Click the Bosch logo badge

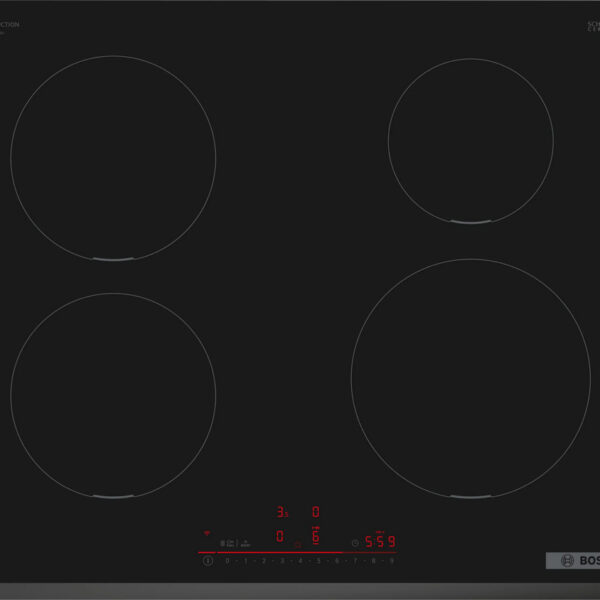570,560
